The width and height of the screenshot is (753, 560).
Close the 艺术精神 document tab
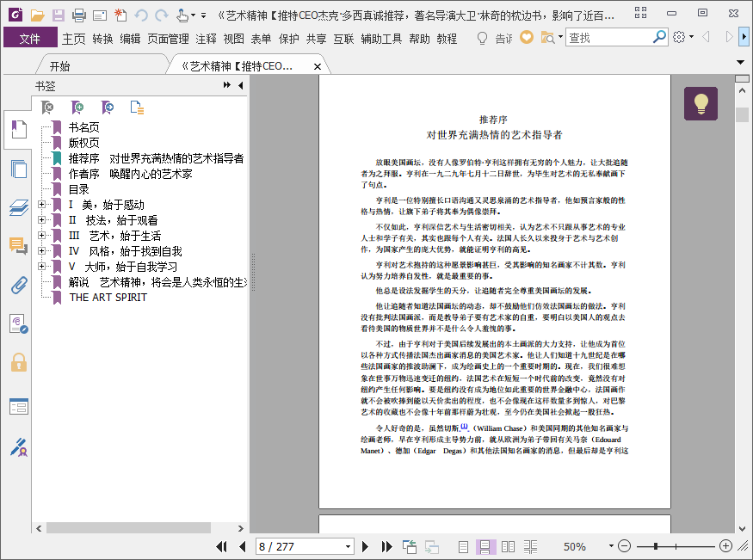pos(318,67)
